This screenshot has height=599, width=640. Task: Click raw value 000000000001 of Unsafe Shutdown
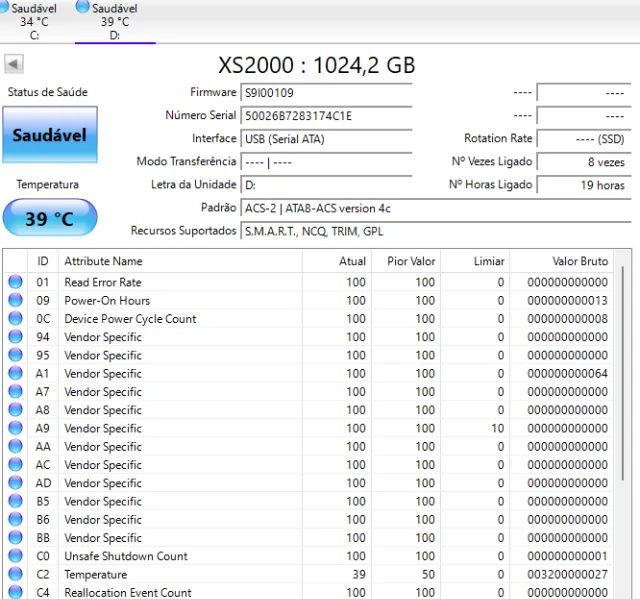pyautogui.click(x=567, y=556)
